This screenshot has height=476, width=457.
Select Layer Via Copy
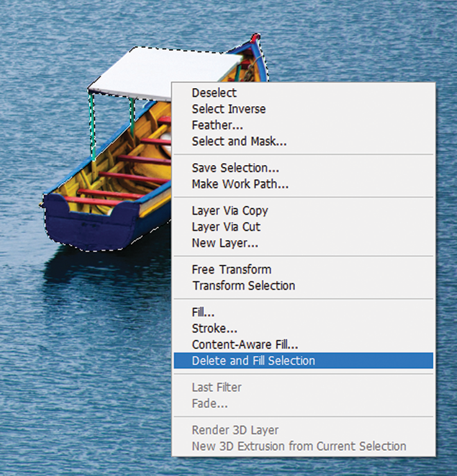[x=230, y=211]
